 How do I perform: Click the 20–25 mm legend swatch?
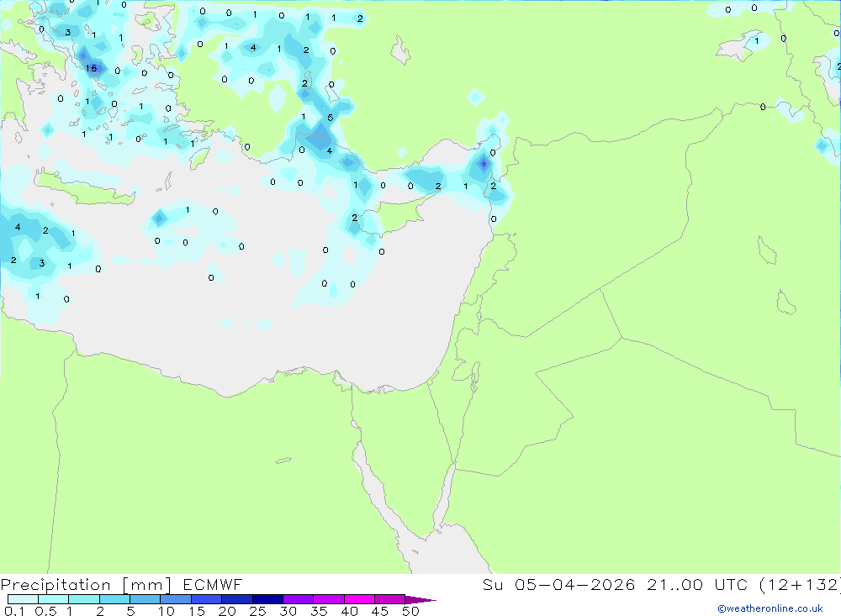pyautogui.click(x=236, y=599)
